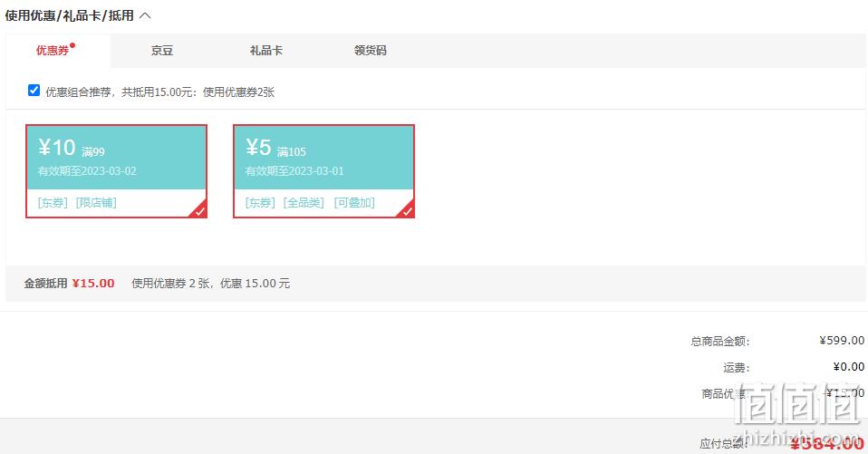Click the checkmark corner on ¥5 coupon
Image resolution: width=868 pixels, height=454 pixels.
407,210
